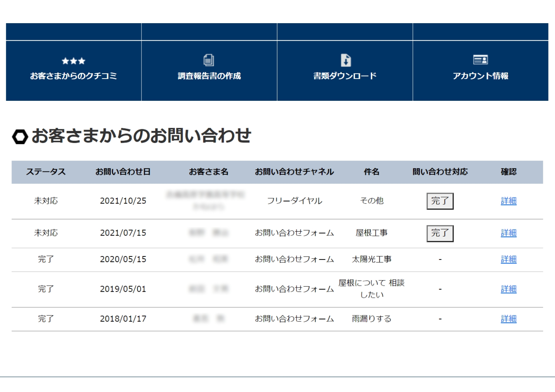Image resolution: width=555 pixels, height=392 pixels.
Task: Open アカウント情報 menu item
Action: pyautogui.click(x=480, y=76)
